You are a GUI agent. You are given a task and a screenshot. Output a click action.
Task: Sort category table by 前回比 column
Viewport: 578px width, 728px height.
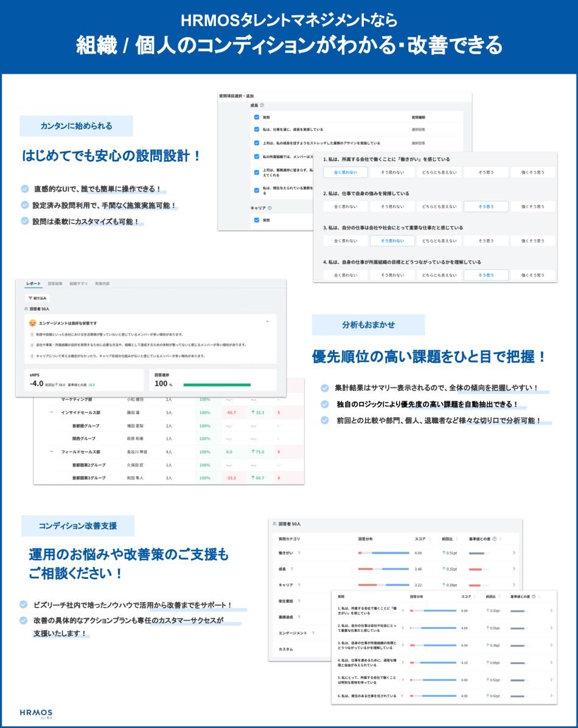tap(457, 539)
